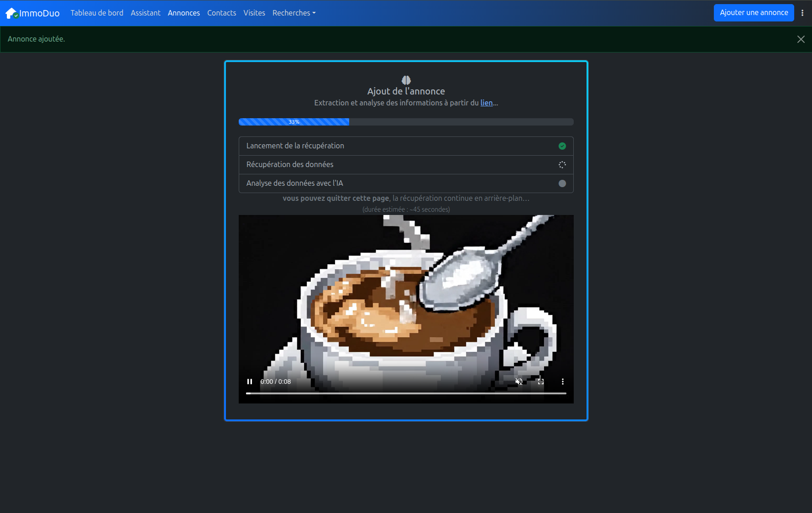This screenshot has width=812, height=513.
Task: Click the grey dot on Analyse row
Action: click(x=562, y=183)
